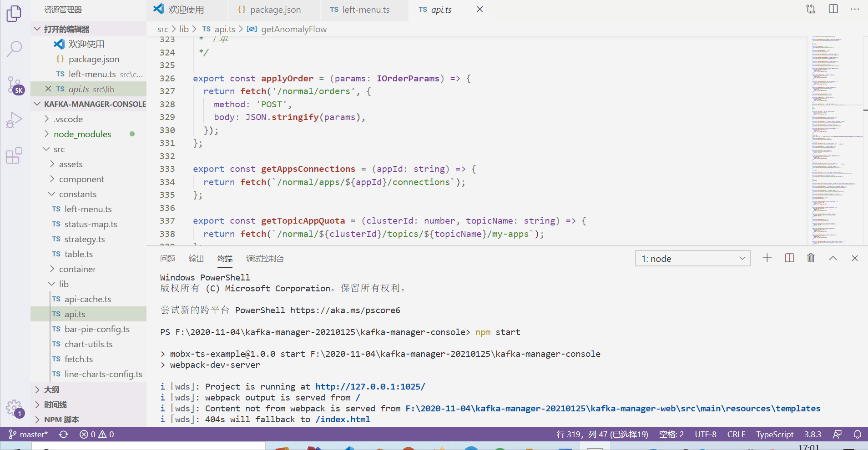
Task: Split the editor to the right
Action: [x=833, y=9]
